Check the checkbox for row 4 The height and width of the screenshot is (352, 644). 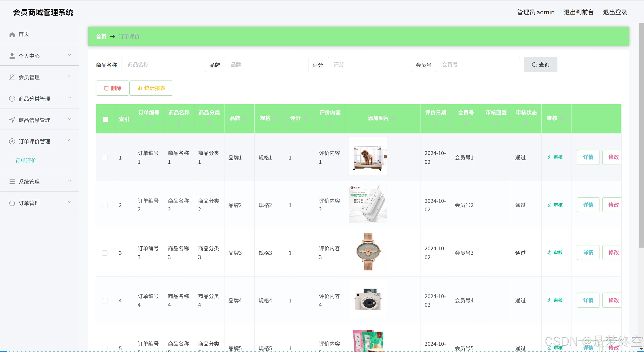coord(105,301)
